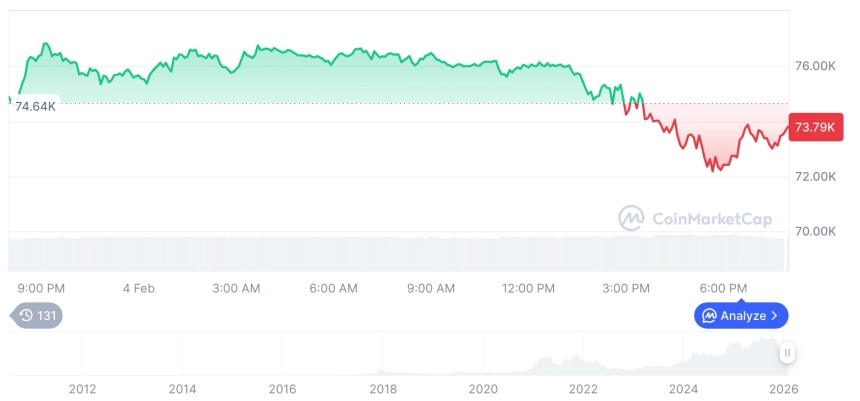Click the 6:00 PM time axis label
The width and height of the screenshot is (860, 401).
click(723, 288)
